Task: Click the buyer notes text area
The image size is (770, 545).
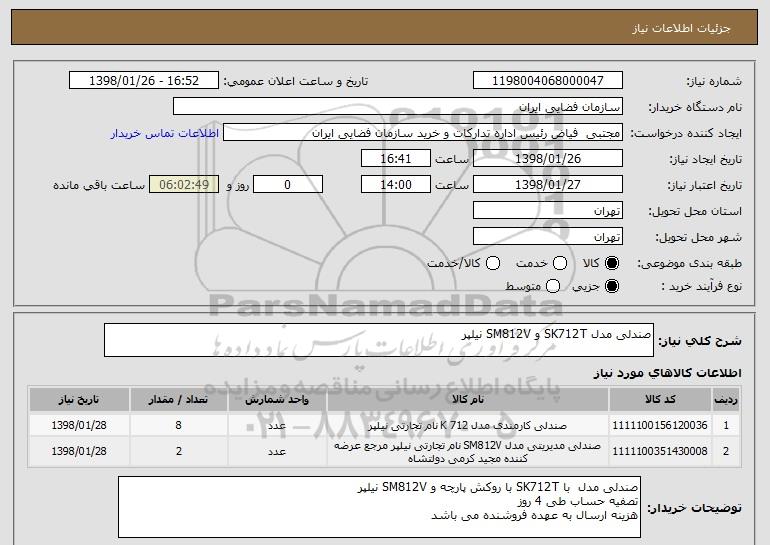Action: (x=379, y=507)
